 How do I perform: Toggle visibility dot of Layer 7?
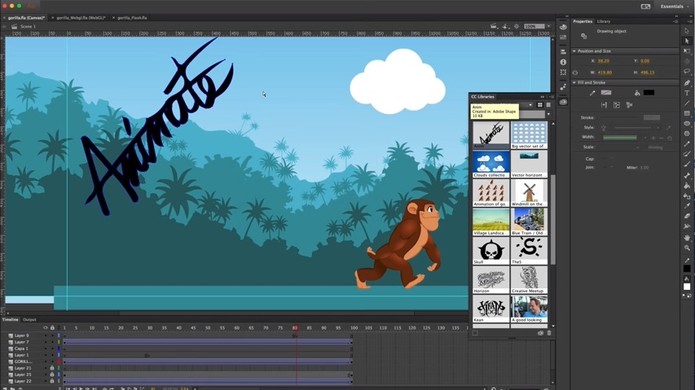click(45, 342)
